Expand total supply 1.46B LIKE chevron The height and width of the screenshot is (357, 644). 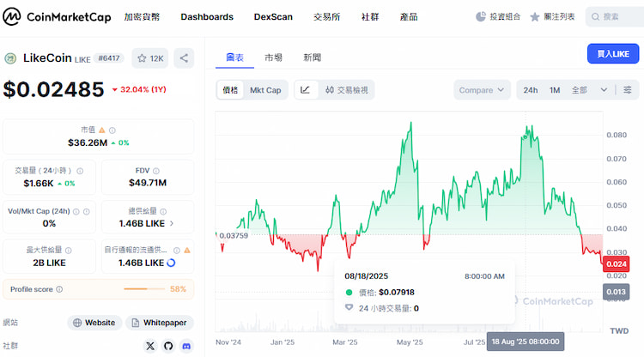[172, 224]
